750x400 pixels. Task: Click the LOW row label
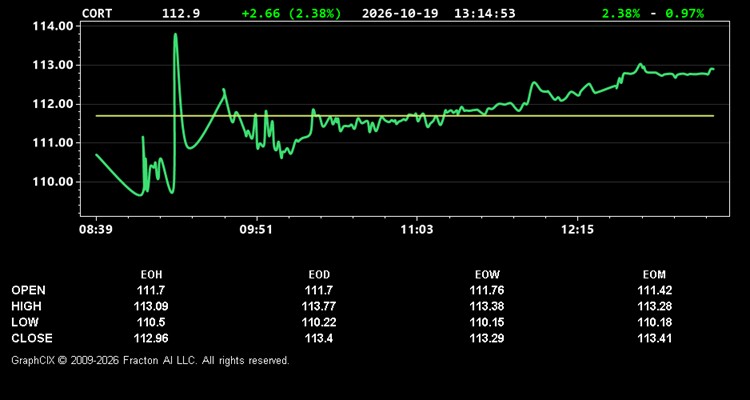coord(25,322)
